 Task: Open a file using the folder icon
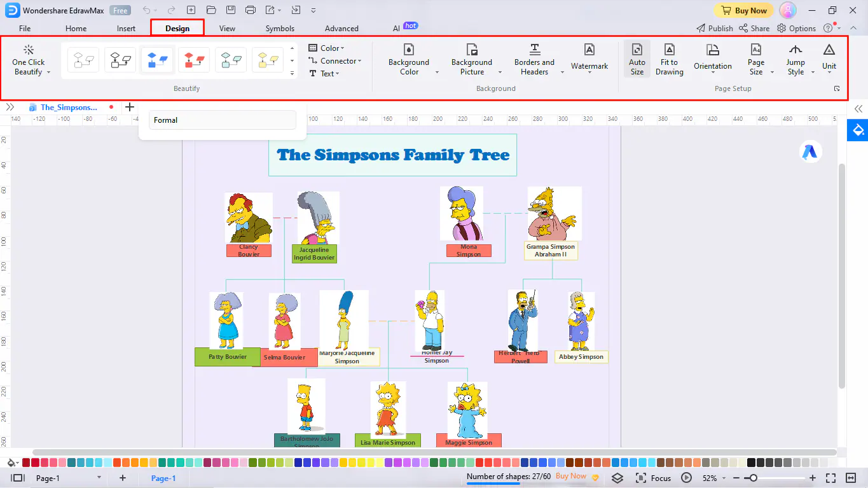211,10
